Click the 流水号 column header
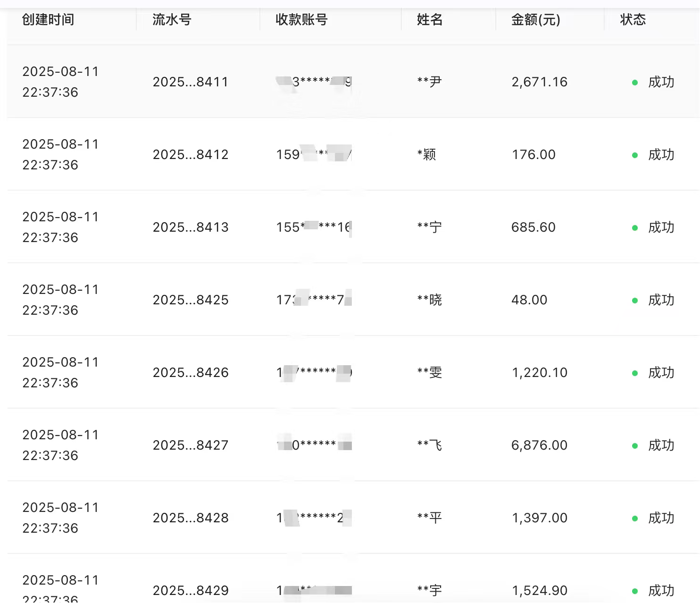The width and height of the screenshot is (700, 603). coord(172,20)
